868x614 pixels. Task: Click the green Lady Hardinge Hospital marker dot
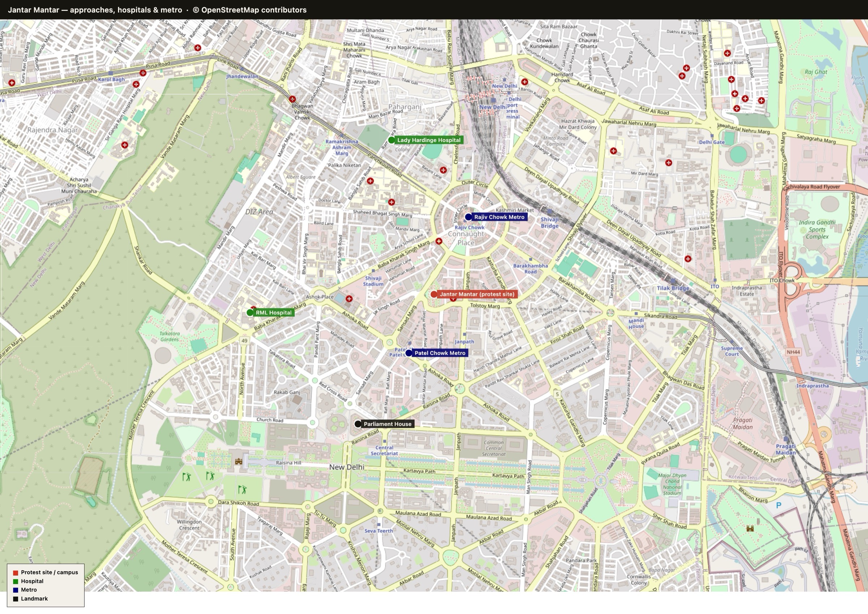click(392, 140)
